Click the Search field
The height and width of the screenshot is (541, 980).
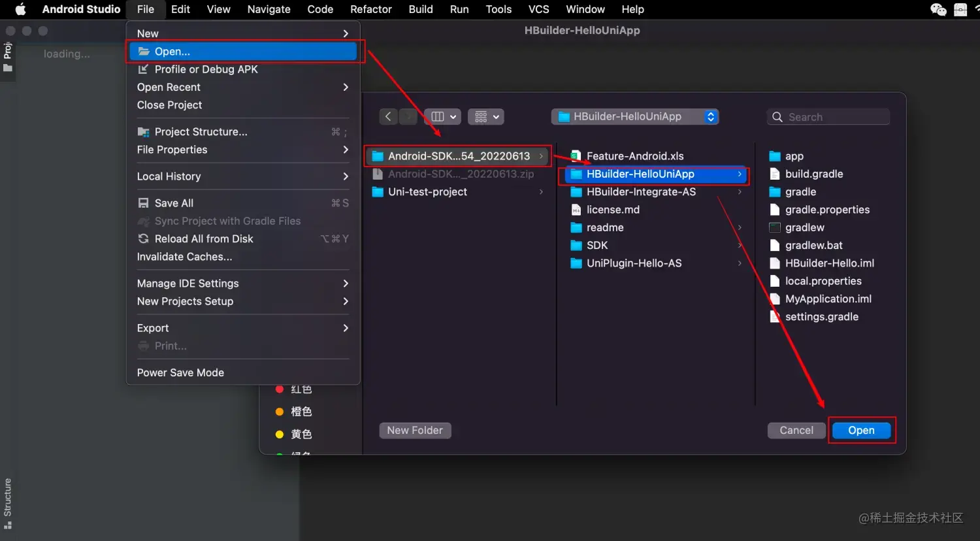pyautogui.click(x=828, y=117)
